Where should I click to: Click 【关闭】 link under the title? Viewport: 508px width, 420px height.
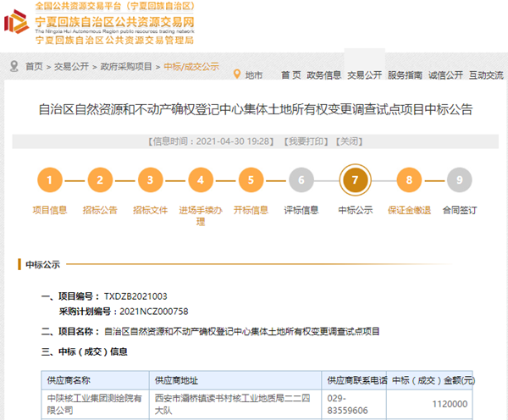[x=350, y=141]
